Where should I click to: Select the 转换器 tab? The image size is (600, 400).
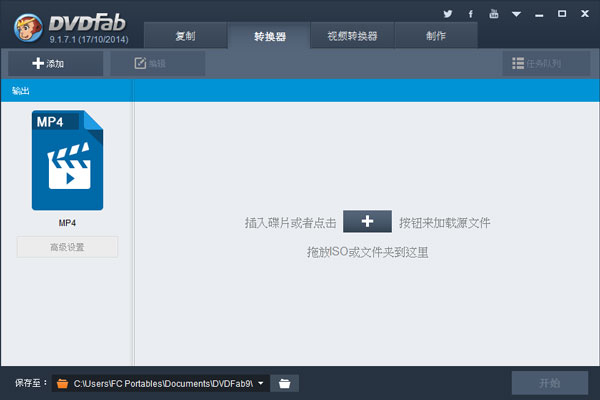coord(269,36)
